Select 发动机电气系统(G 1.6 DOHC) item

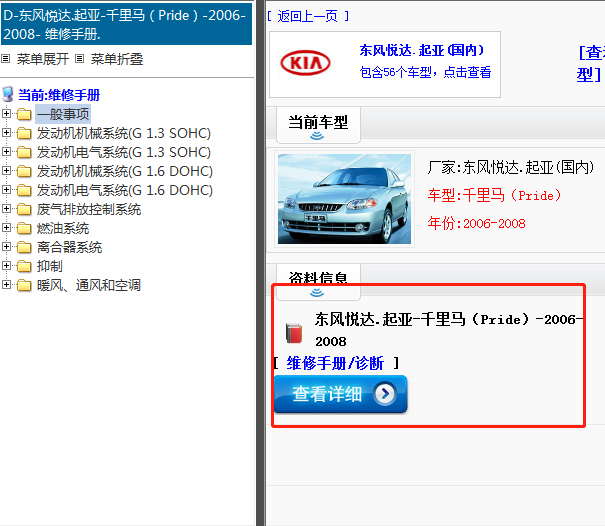[125, 190]
